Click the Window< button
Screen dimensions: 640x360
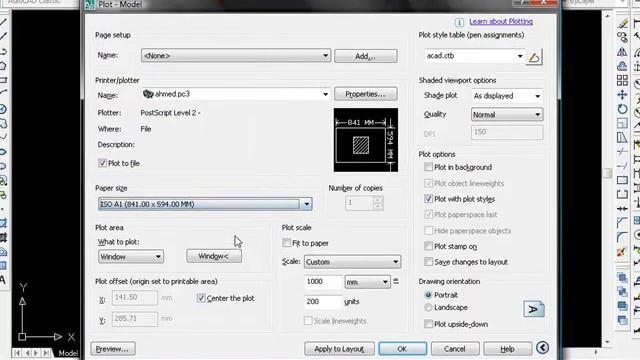pyautogui.click(x=214, y=256)
